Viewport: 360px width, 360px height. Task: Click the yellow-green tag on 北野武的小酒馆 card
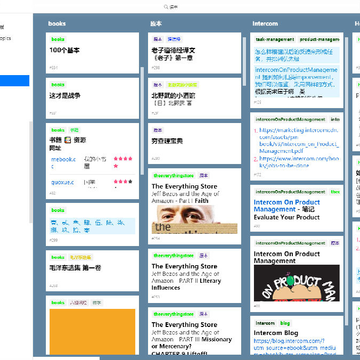click(182, 85)
